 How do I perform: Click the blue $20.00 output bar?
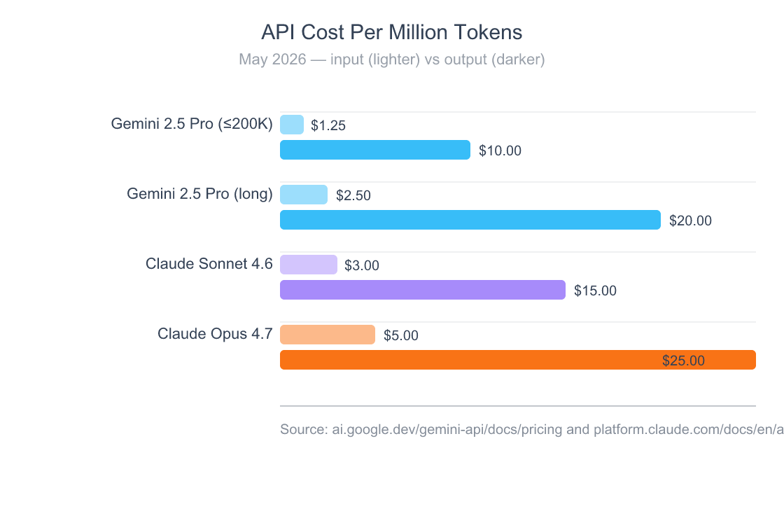(x=470, y=220)
